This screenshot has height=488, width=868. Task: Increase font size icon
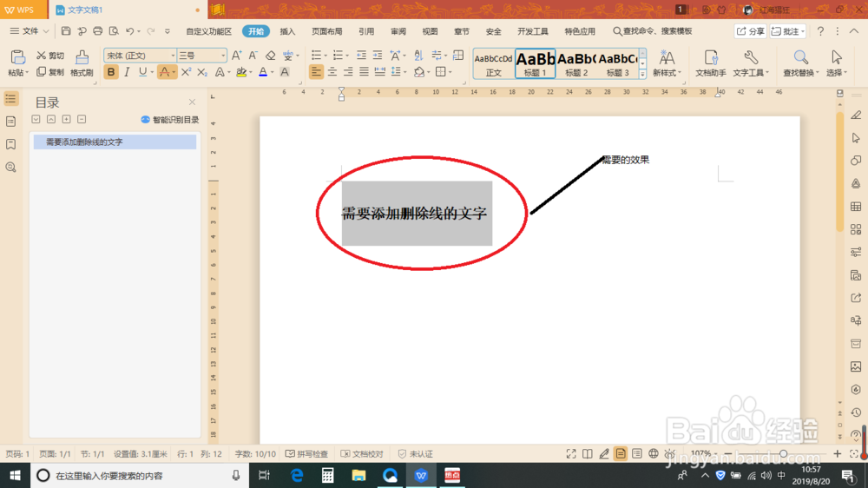236,56
